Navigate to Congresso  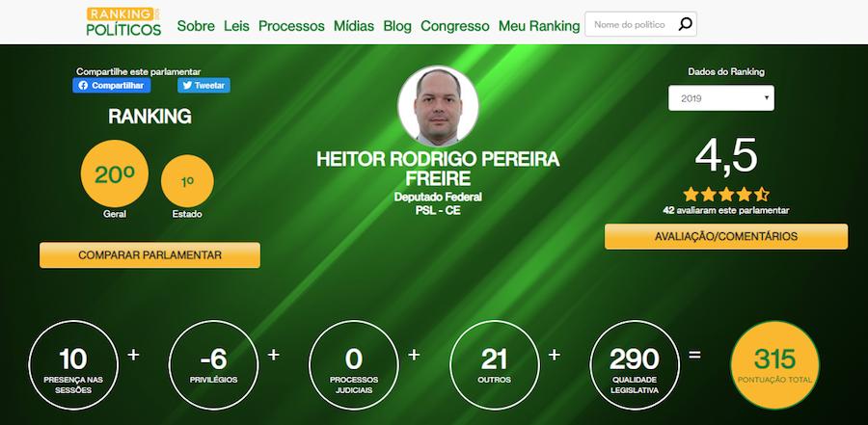coord(455,26)
